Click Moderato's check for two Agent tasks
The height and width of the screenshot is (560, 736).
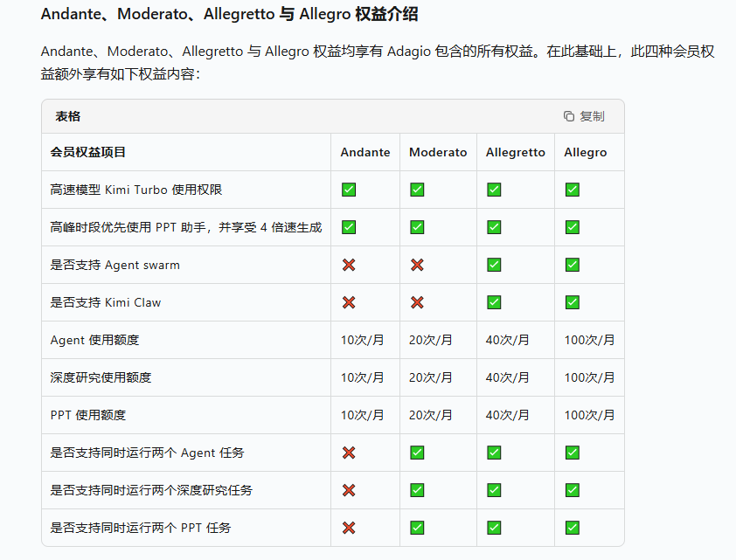417,453
